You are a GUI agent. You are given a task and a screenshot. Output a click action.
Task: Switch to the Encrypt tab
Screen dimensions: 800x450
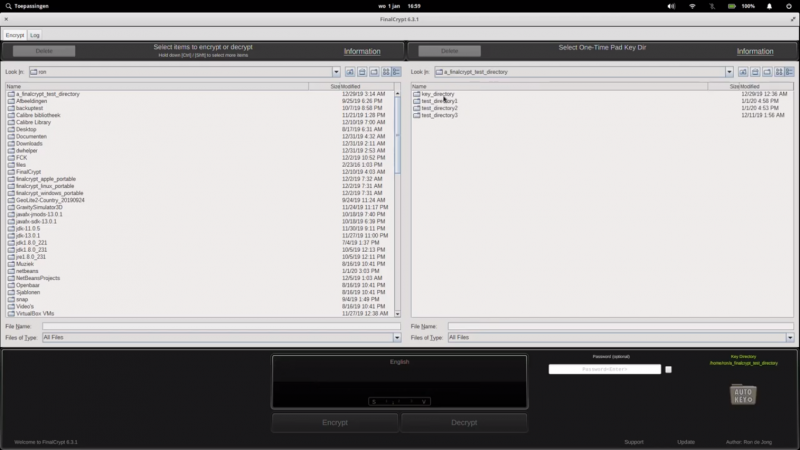pos(15,35)
